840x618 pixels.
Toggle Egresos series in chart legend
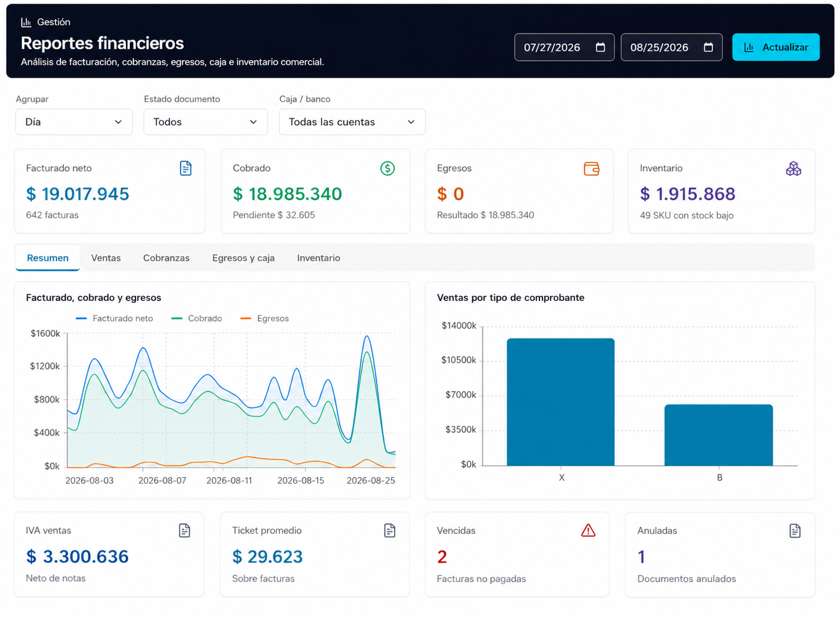click(264, 318)
